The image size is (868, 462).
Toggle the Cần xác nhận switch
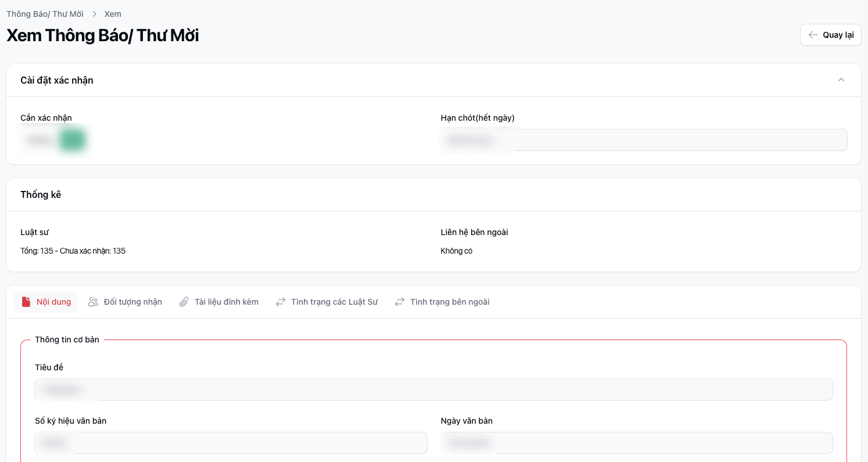(72, 140)
